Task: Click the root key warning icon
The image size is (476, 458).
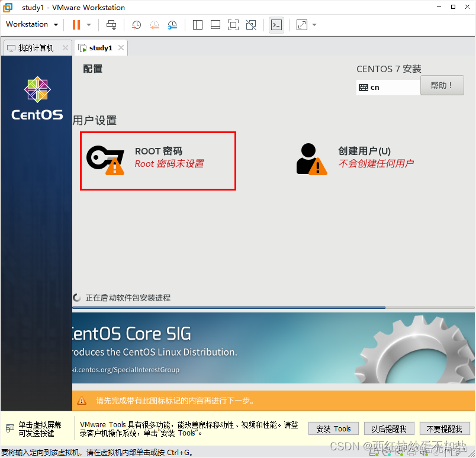Action: tap(105, 160)
